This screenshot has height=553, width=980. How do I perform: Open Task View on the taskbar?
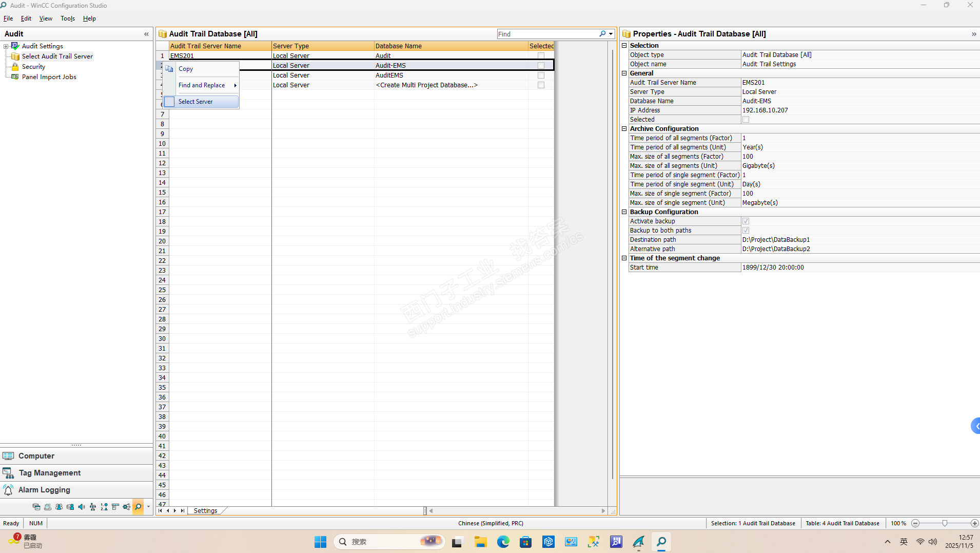click(457, 542)
